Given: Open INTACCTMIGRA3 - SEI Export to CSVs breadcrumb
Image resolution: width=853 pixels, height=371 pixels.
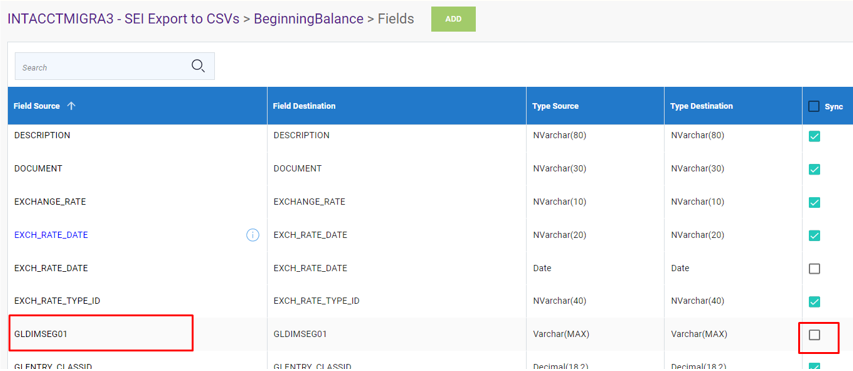Looking at the screenshot, I should [x=123, y=19].
